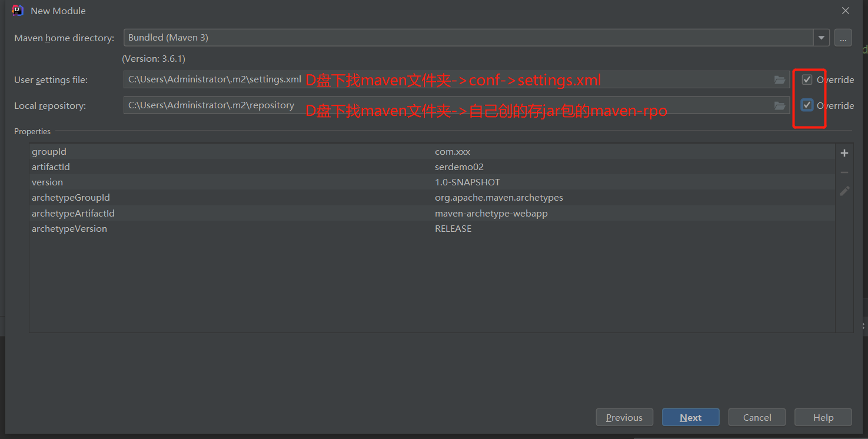The height and width of the screenshot is (439, 868).
Task: Click the Local repository label
Action: coord(50,105)
